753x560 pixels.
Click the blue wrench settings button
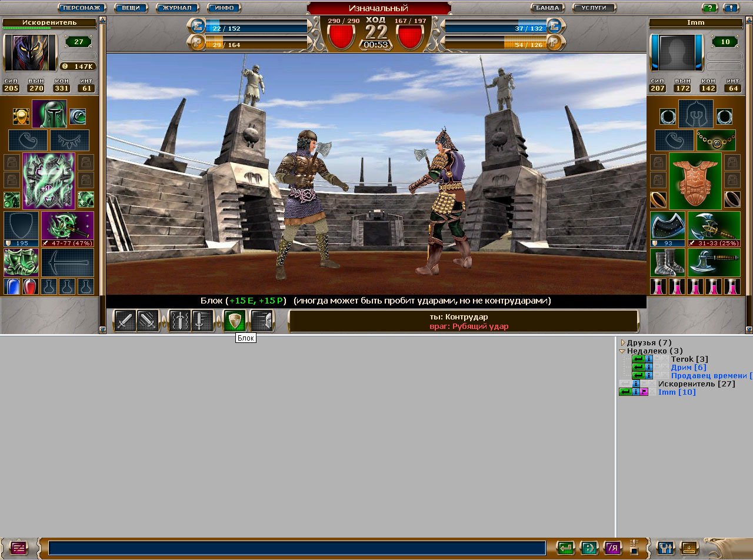(x=666, y=548)
